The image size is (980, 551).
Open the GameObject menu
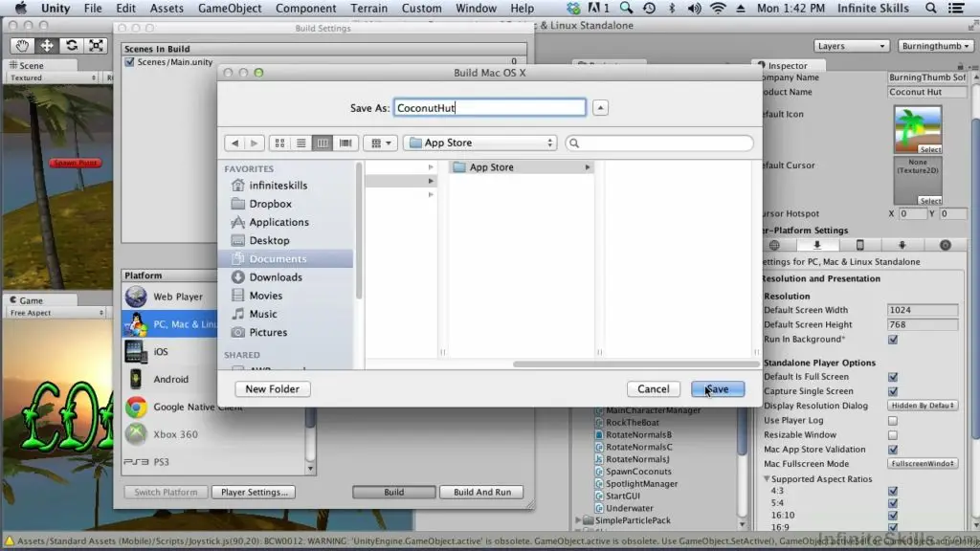(x=230, y=8)
